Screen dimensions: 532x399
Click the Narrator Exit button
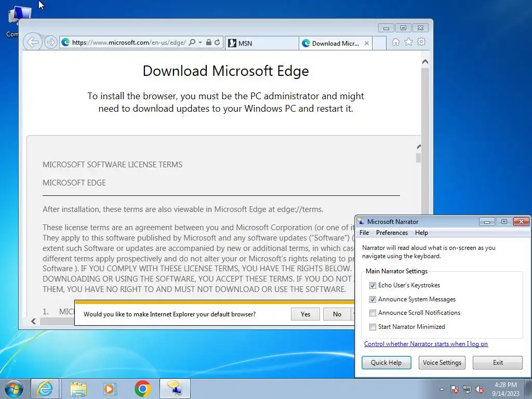click(498, 362)
